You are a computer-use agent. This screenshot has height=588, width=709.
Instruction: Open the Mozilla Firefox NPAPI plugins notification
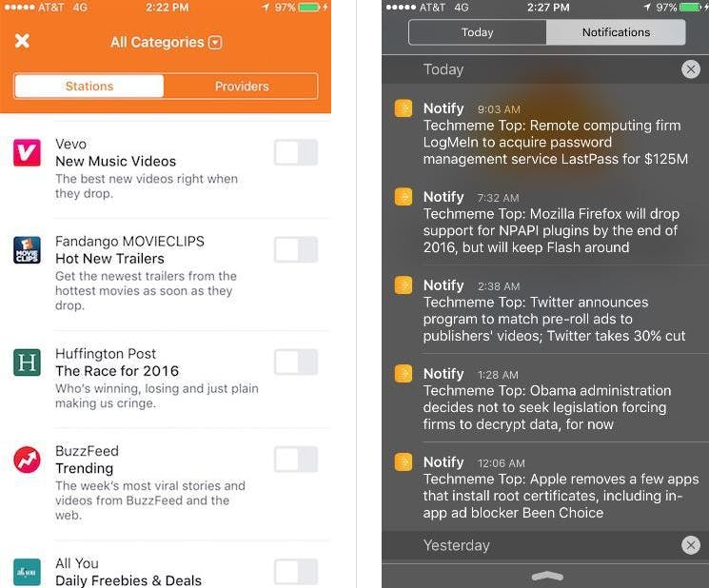click(545, 222)
